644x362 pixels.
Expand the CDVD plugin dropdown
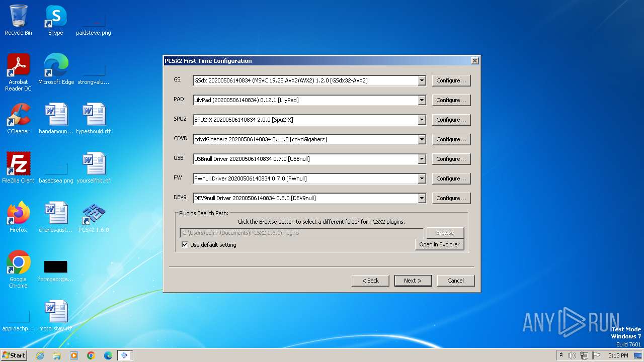click(x=422, y=139)
